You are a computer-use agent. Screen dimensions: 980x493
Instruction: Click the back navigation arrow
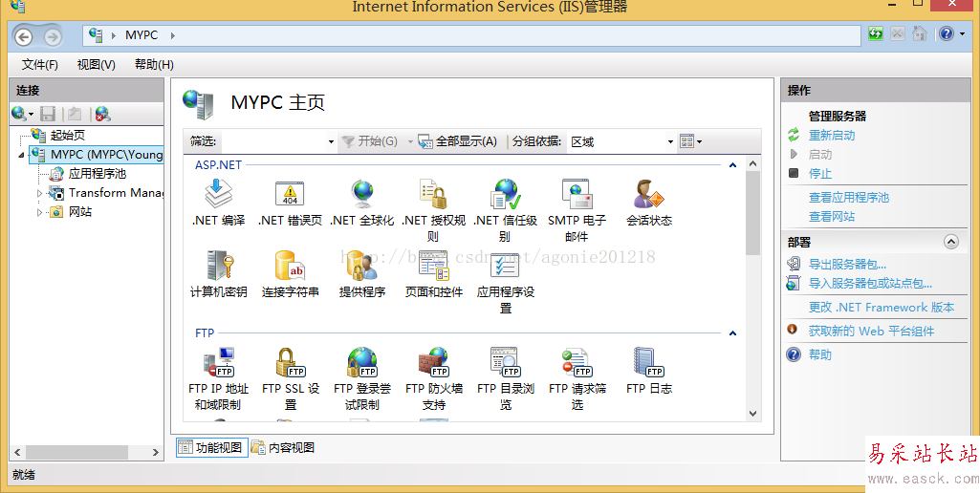[23, 37]
